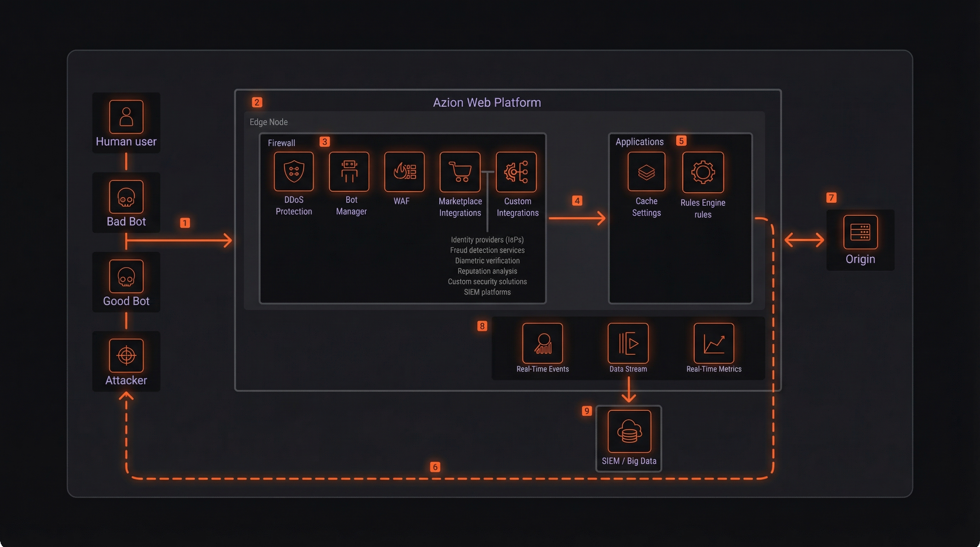980x547 pixels.
Task: Click the "SIEM platforms" text
Action: tap(488, 292)
